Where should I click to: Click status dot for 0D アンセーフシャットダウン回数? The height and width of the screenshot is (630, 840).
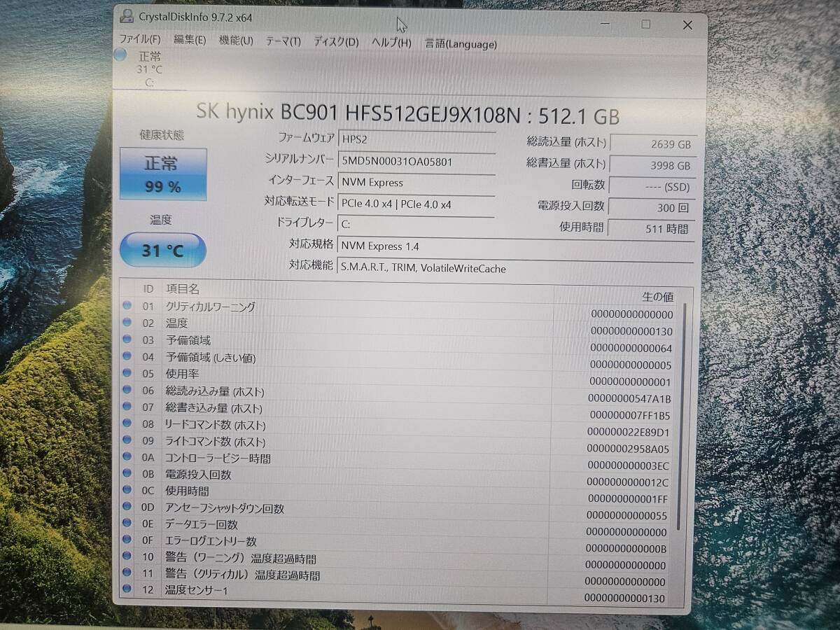pos(127,506)
